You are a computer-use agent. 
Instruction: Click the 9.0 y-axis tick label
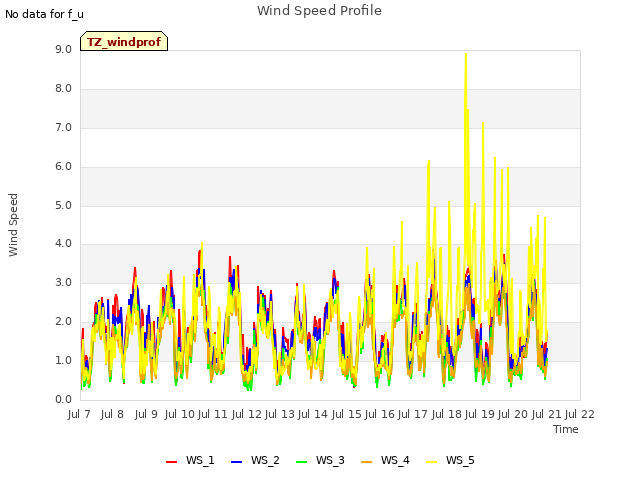coord(63,49)
